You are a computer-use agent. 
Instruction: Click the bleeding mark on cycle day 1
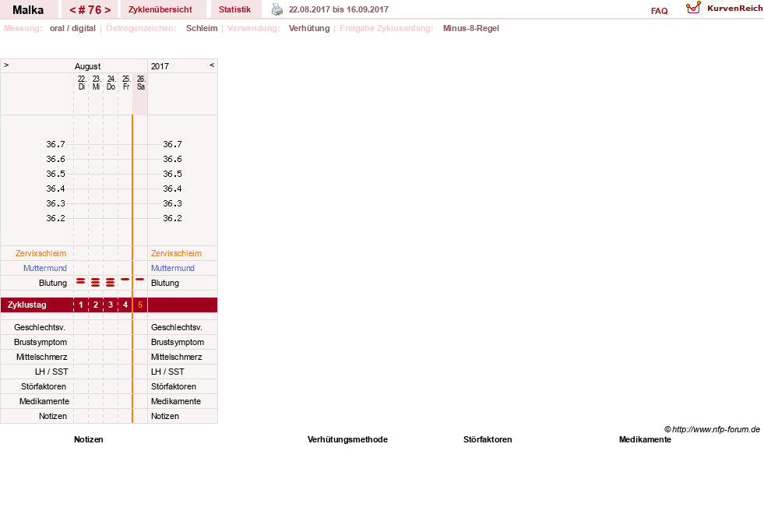[x=81, y=281]
